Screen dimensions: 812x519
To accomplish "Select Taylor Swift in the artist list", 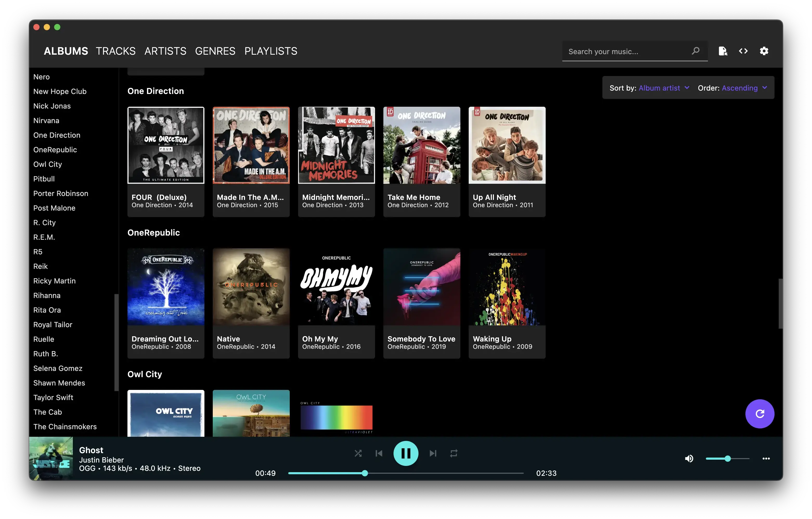I will coord(53,397).
